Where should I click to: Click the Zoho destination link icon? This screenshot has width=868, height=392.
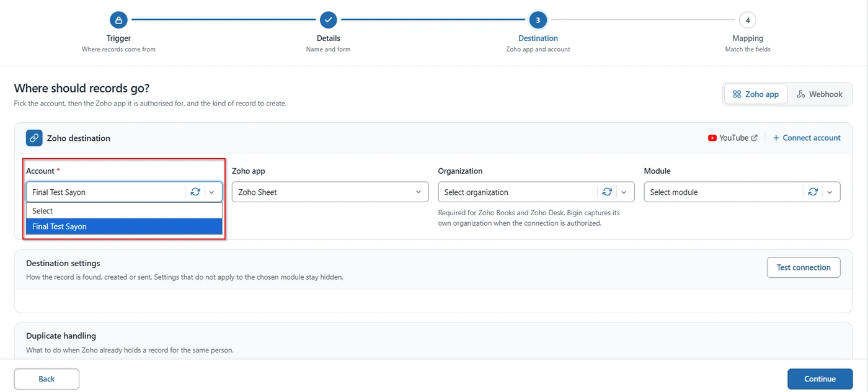[x=34, y=138]
